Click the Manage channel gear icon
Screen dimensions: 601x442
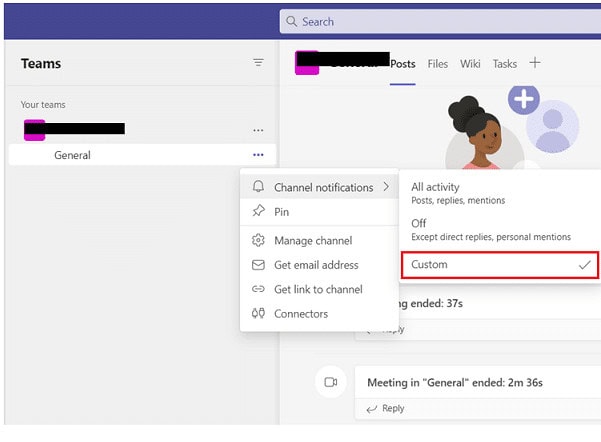(258, 240)
